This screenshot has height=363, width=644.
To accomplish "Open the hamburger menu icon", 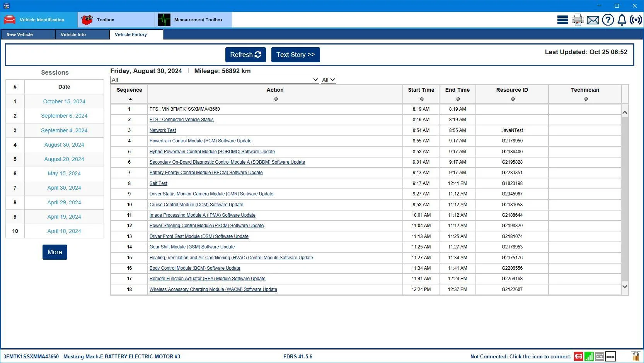I will point(562,20).
